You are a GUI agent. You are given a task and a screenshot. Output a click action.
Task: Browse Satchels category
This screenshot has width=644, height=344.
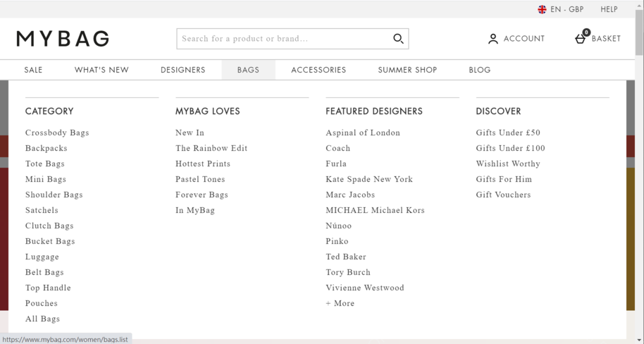(x=42, y=211)
